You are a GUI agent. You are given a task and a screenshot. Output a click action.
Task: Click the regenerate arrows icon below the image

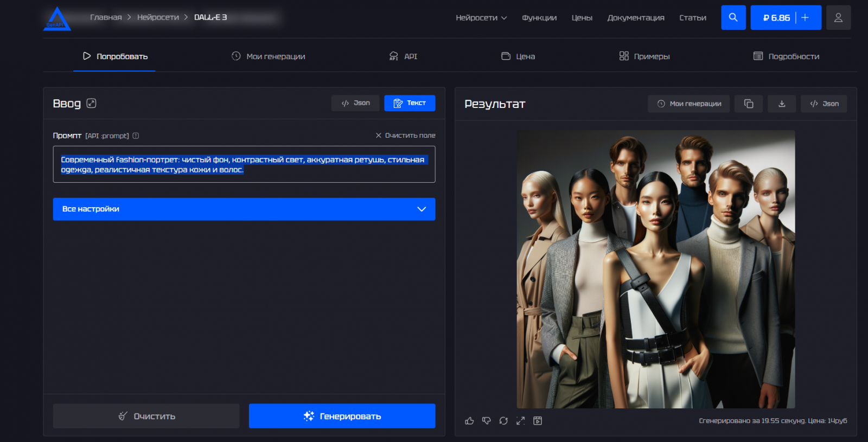click(x=503, y=421)
